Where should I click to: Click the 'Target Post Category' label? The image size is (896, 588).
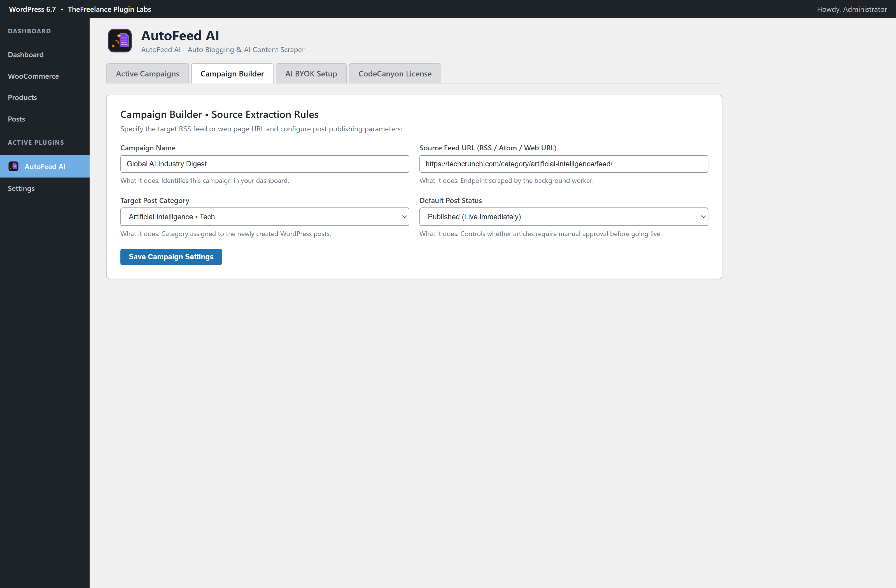point(155,200)
